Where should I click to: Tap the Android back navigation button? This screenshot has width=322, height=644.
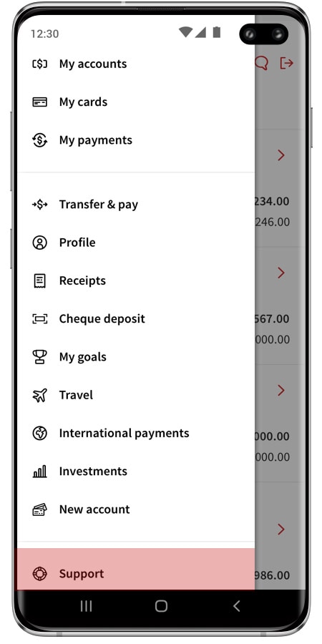pyautogui.click(x=236, y=606)
